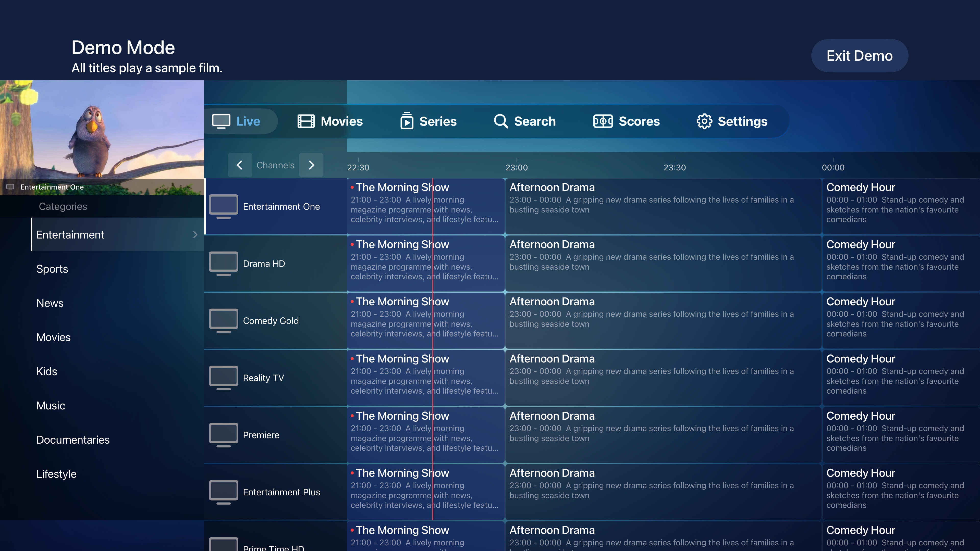Click the Drama HD channel TV icon
Screen dimensions: 980x551
click(224, 264)
